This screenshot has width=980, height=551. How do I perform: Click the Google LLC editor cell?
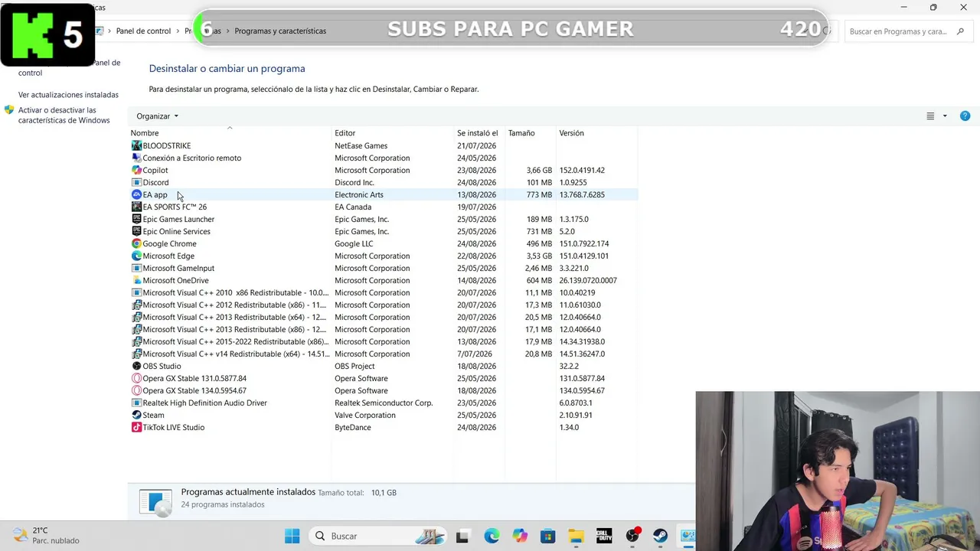pos(354,243)
